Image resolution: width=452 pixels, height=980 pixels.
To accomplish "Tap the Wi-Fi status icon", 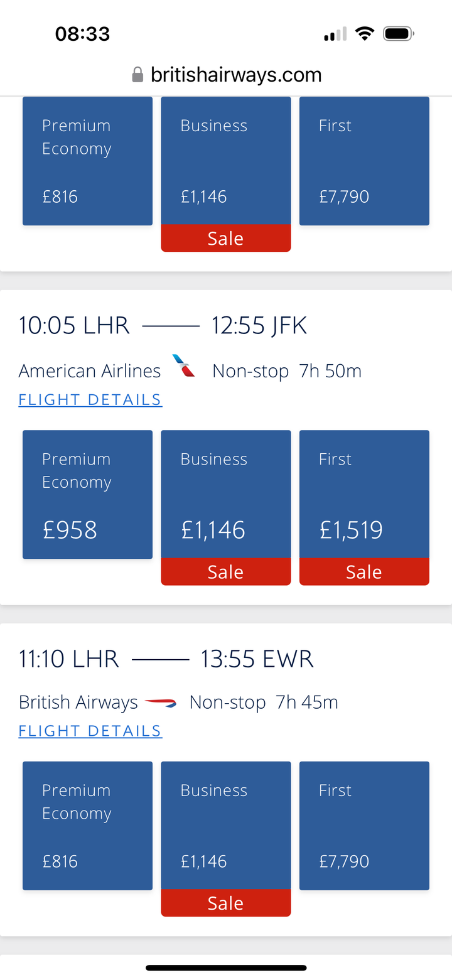I will point(364,34).
